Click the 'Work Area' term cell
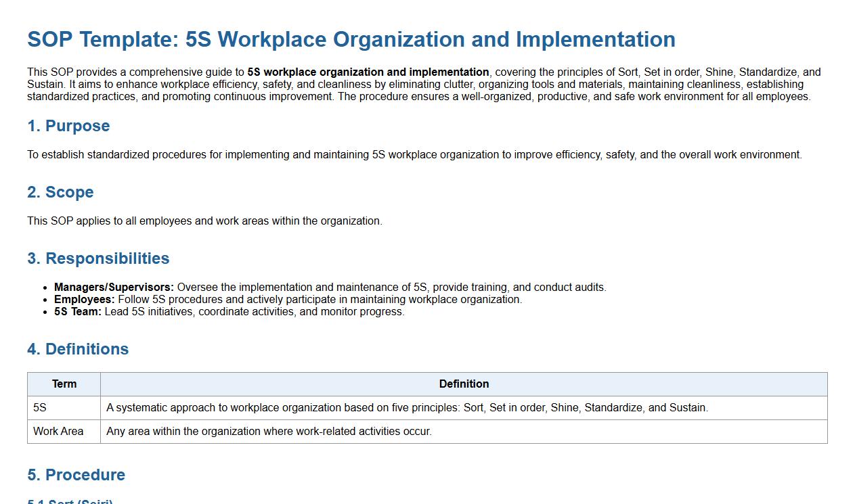The height and width of the screenshot is (504, 855). (x=58, y=432)
